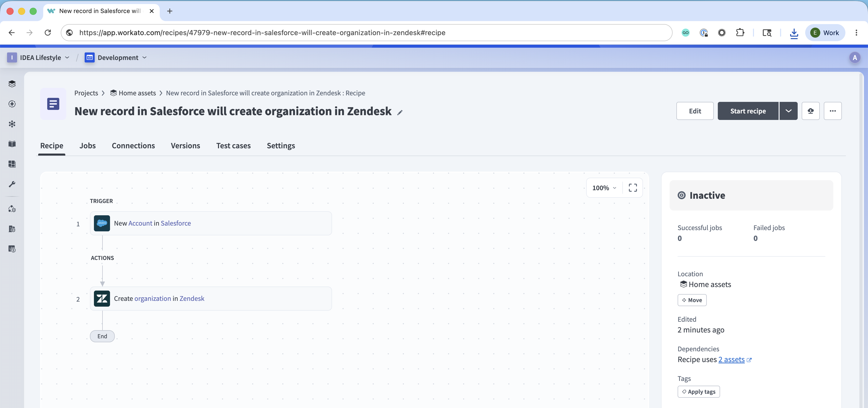
Task: Go back with the browser back arrow
Action: (12, 33)
